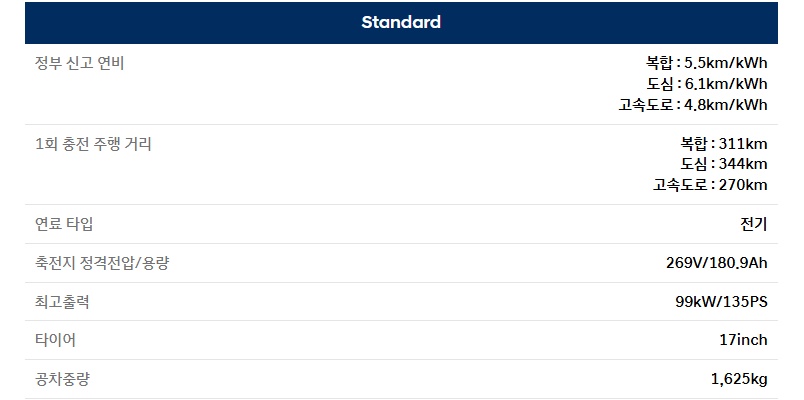Click the 정부 신고 연비 row label
This screenshot has height=400, width=804.
click(79, 63)
